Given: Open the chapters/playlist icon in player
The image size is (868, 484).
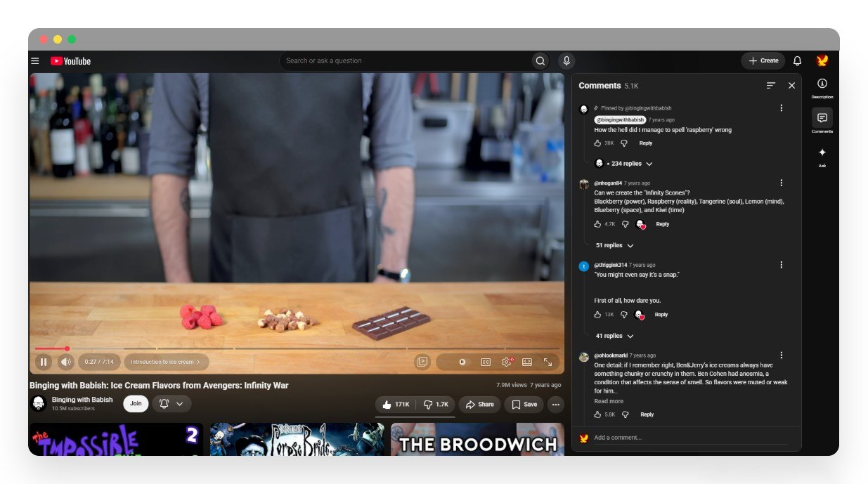Looking at the screenshot, I should [x=422, y=362].
